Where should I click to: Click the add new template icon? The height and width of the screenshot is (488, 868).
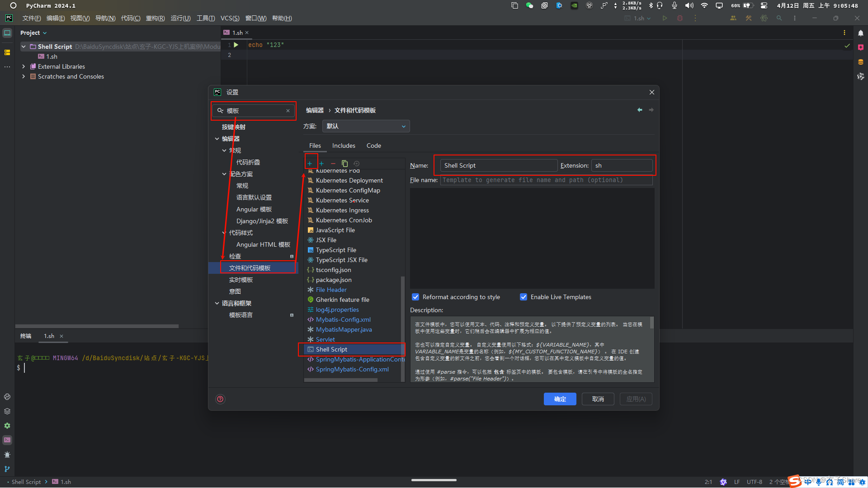(x=309, y=163)
